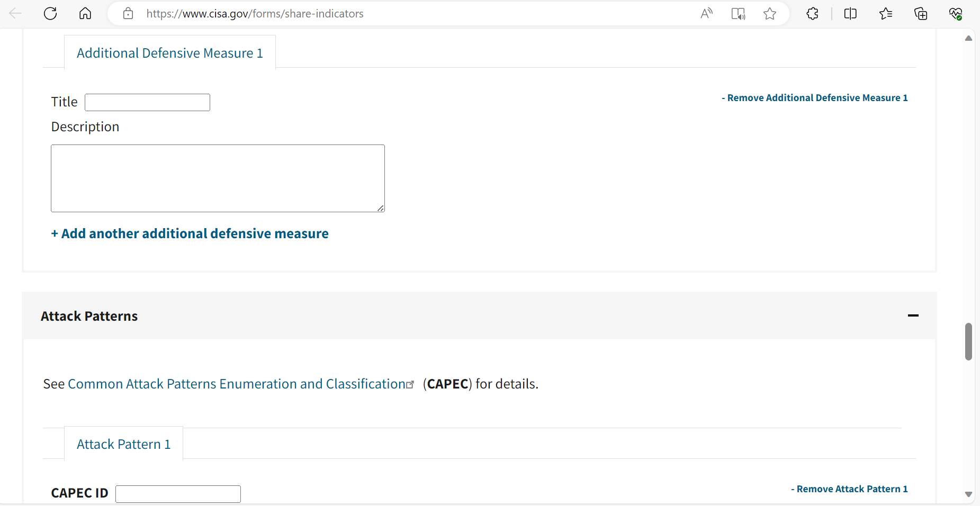Collapse the Attack Patterns section
The height and width of the screenshot is (506, 980).
913,315
